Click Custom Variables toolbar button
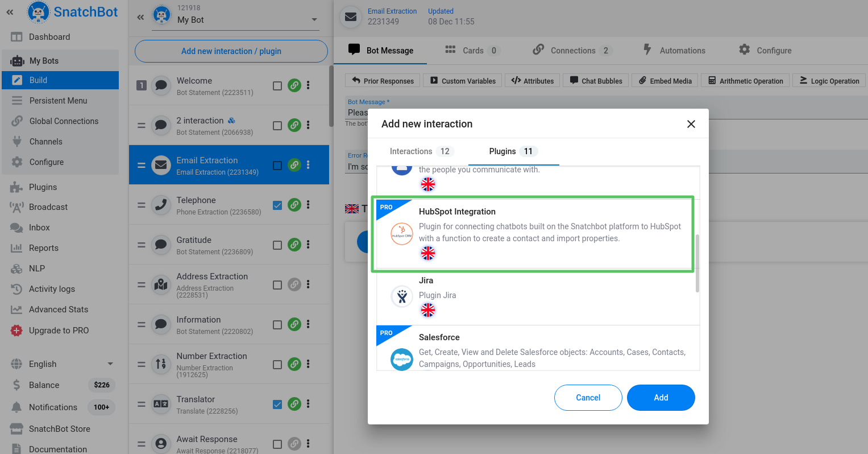Screen dimensions: 868x454 (x=463, y=81)
